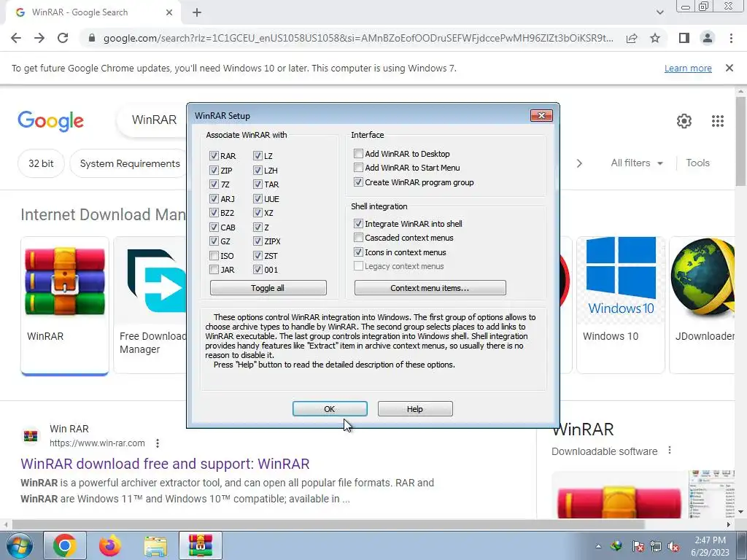747x560 pixels.
Task: Toggle Integrate WinRAR into shell
Action: (358, 223)
